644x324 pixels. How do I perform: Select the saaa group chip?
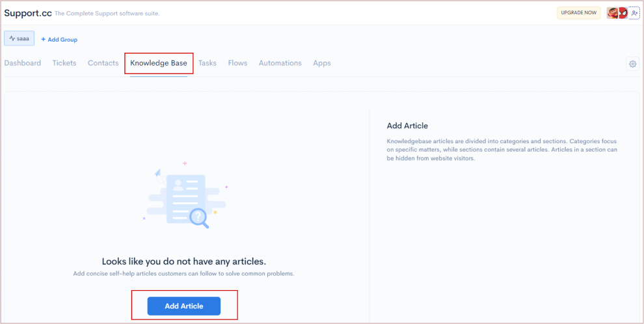click(x=19, y=39)
